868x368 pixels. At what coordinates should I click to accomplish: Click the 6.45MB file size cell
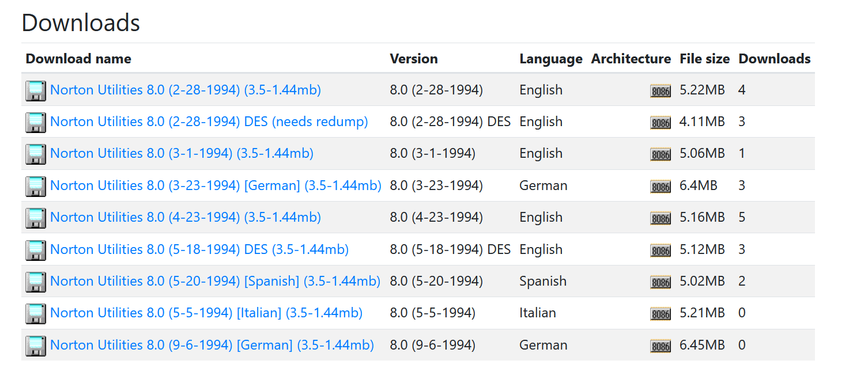(x=702, y=345)
